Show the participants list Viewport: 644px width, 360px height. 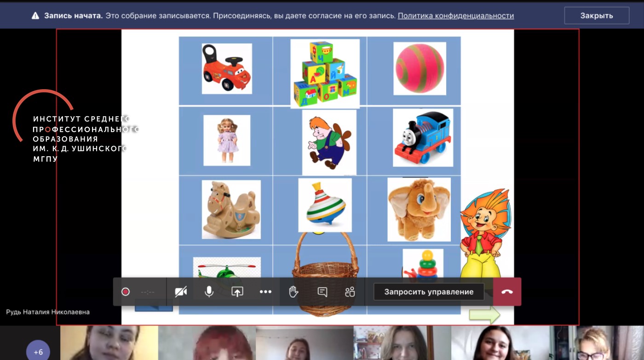(350, 292)
